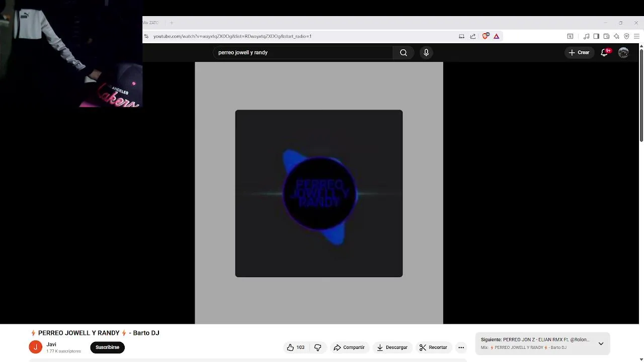Open YouTube notifications bell
The image size is (644, 362).
pos(605,52)
